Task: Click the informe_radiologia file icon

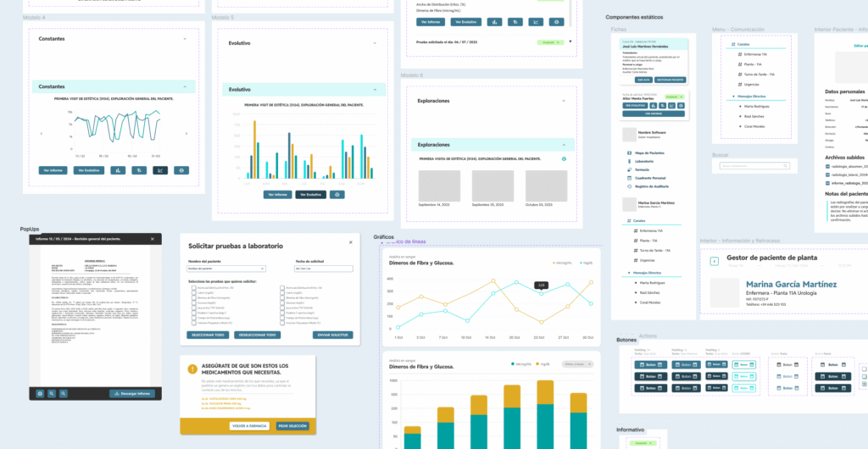Action: pyautogui.click(x=827, y=182)
